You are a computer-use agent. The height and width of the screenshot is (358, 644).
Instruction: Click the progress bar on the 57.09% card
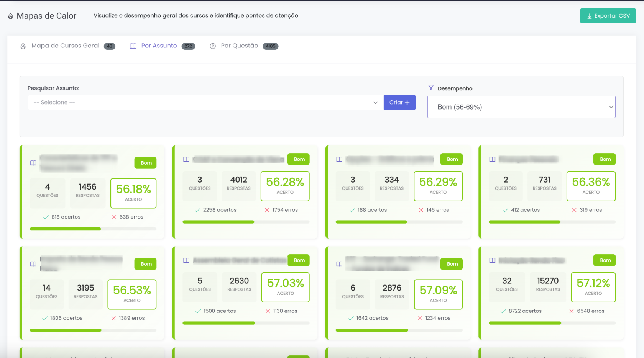tap(399, 330)
